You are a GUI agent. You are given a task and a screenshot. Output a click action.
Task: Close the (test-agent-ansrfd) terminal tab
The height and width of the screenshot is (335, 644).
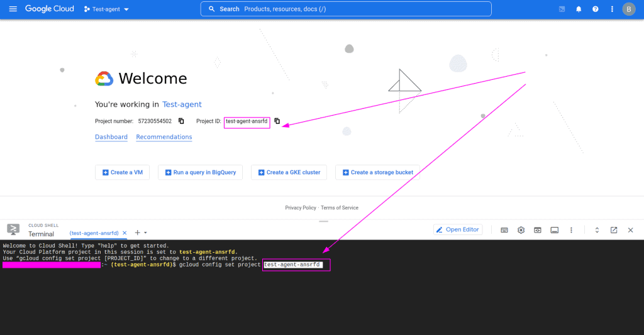click(125, 233)
